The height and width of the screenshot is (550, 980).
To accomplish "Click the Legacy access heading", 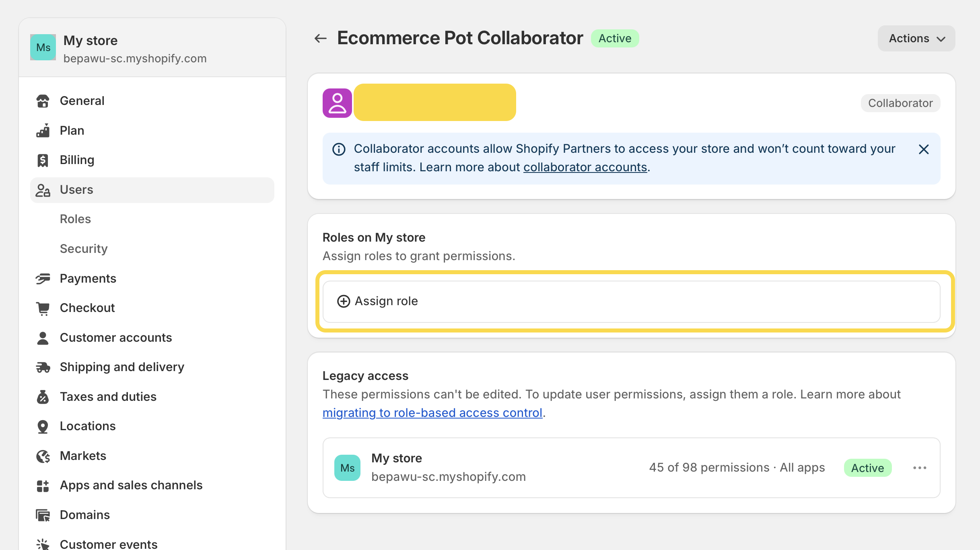I will (x=365, y=376).
